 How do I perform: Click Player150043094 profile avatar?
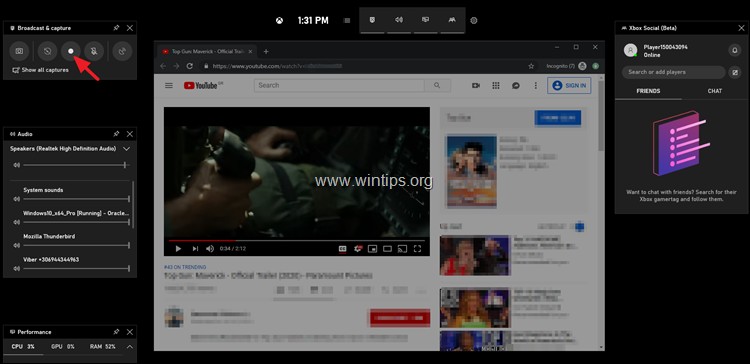[x=631, y=50]
